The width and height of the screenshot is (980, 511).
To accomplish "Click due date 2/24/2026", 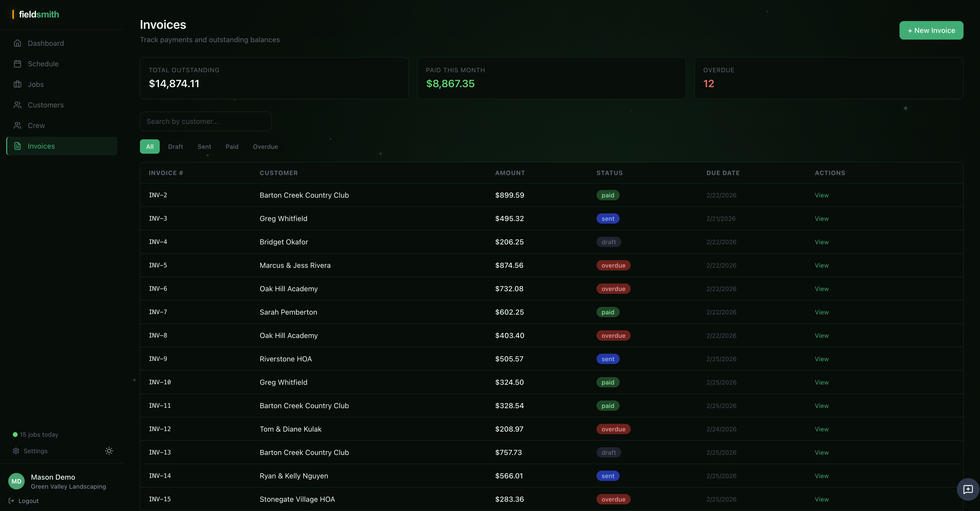I will (x=721, y=429).
